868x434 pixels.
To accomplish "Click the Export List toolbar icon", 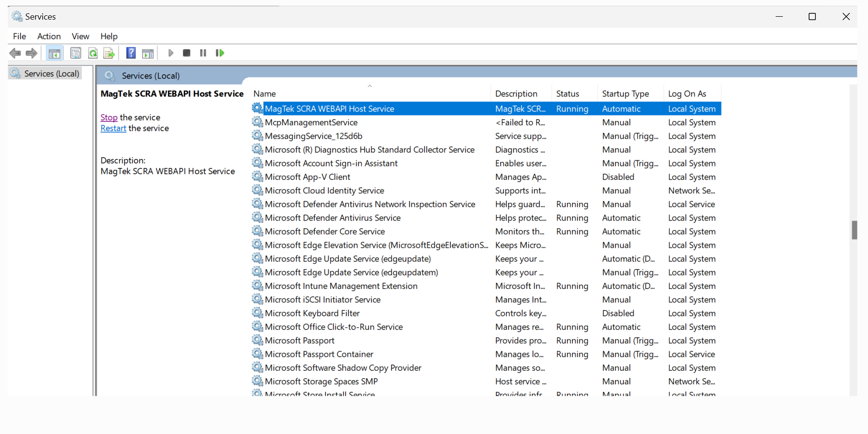I will (109, 53).
